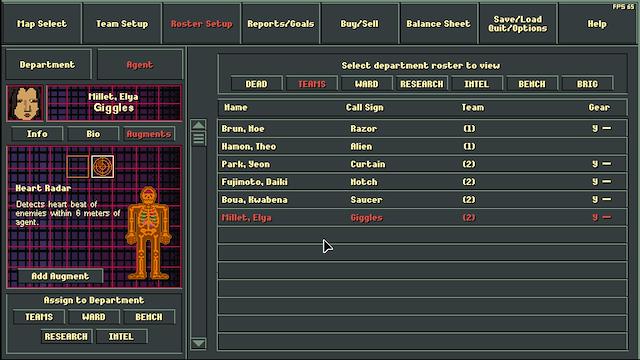The width and height of the screenshot is (640, 360).
Task: Click the Add Augment button
Action: (x=60, y=276)
